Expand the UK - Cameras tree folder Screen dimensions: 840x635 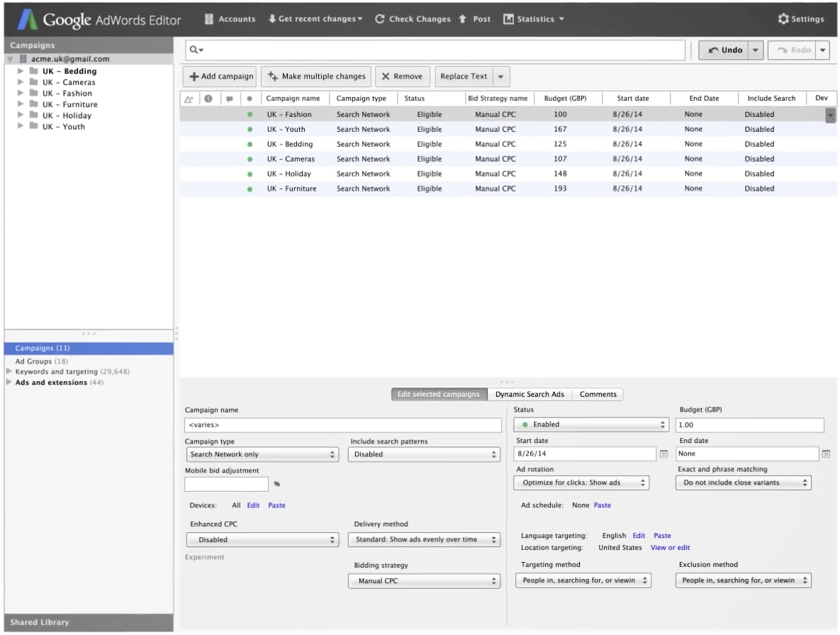click(x=21, y=82)
